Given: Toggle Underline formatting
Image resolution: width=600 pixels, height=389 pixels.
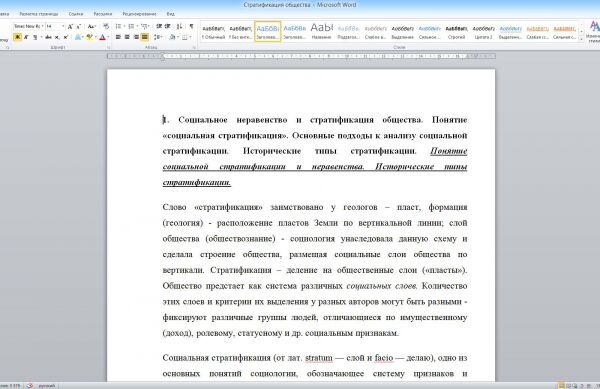Looking at the screenshot, I should click(35, 37).
